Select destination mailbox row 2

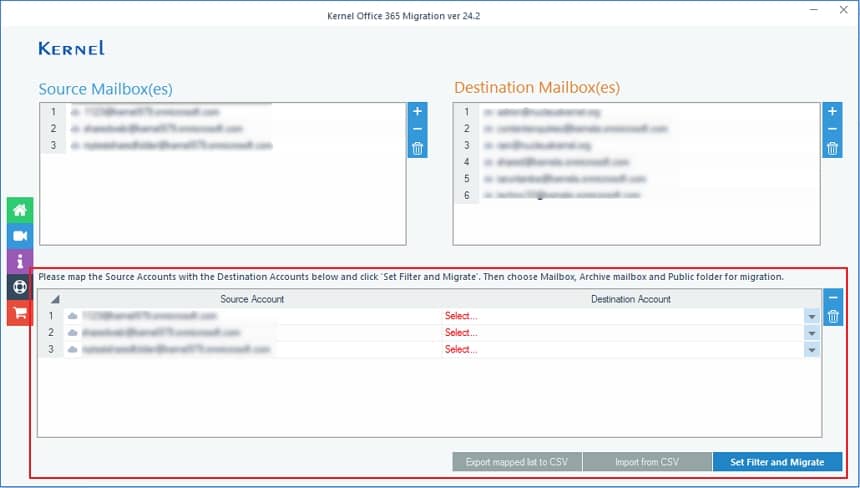[636, 128]
